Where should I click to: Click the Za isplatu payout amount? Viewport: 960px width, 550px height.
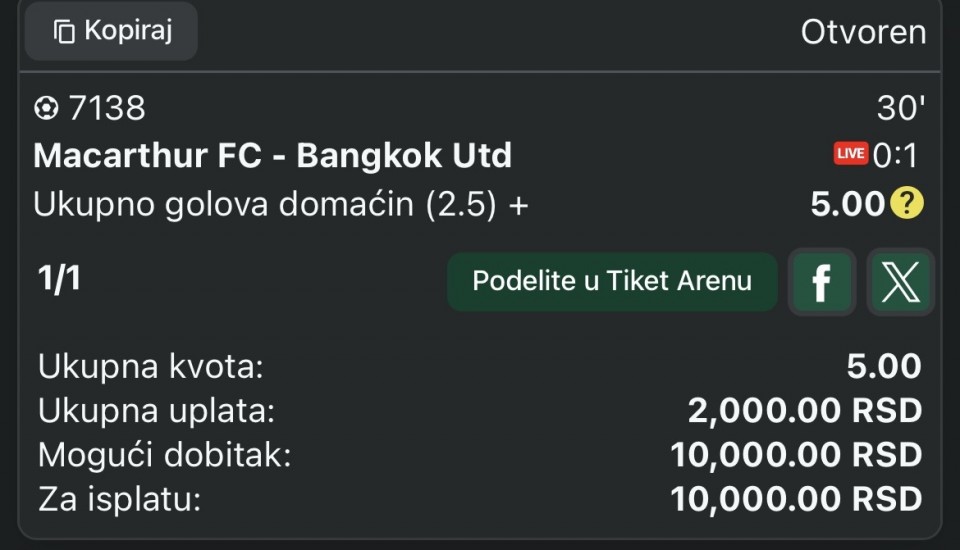point(796,499)
